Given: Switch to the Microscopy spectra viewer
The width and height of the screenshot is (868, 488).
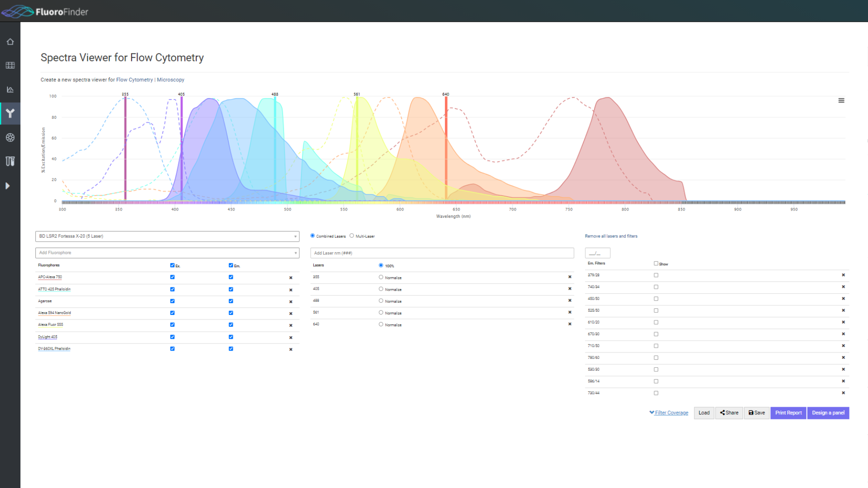Looking at the screenshot, I should [170, 80].
